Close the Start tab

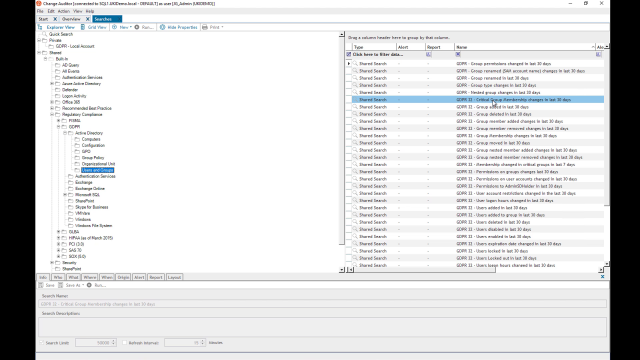coord(55,19)
